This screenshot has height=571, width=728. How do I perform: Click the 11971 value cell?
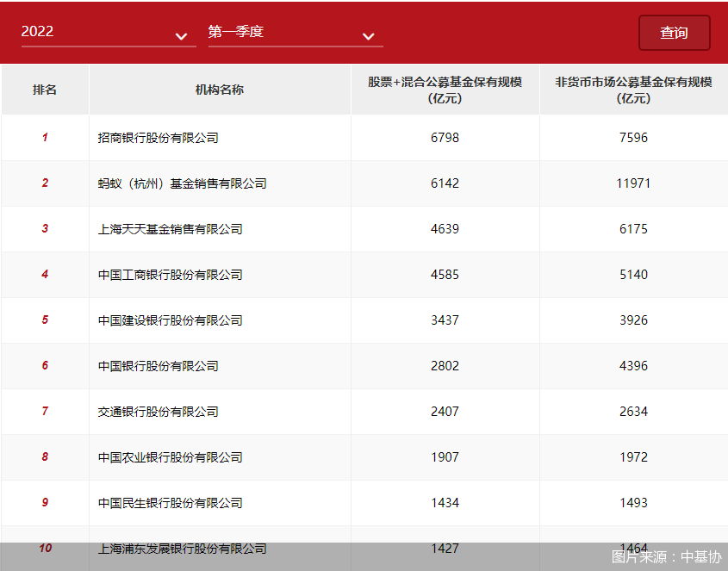click(x=633, y=183)
